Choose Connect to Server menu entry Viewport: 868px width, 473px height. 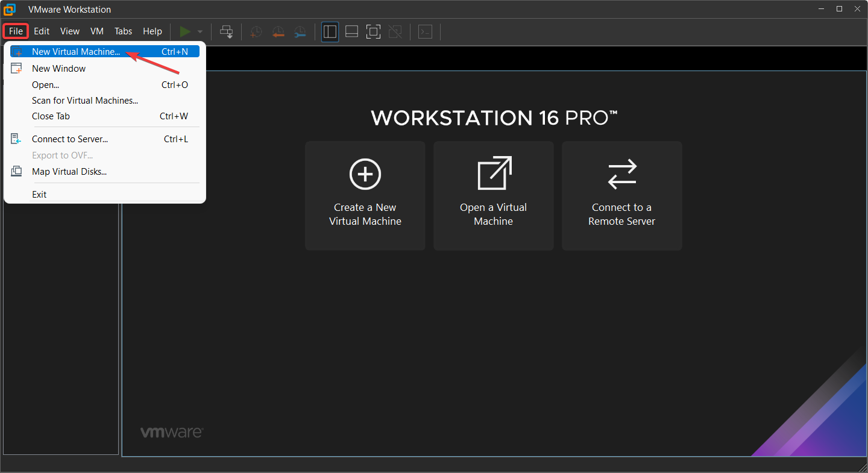[x=70, y=139]
